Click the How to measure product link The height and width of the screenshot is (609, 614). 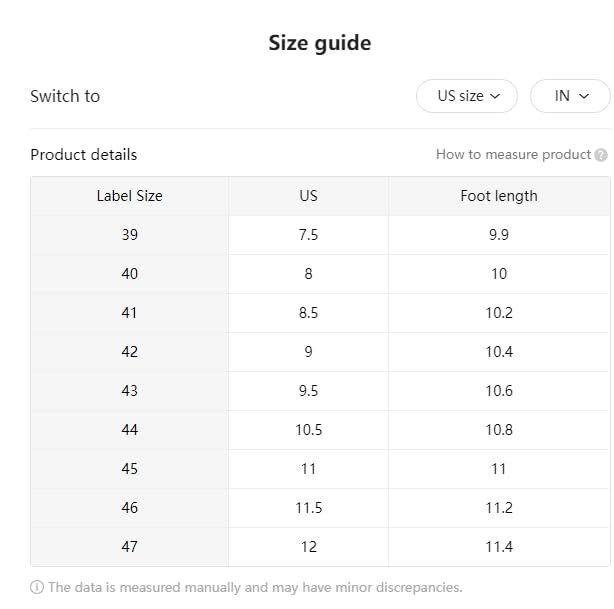tap(513, 155)
